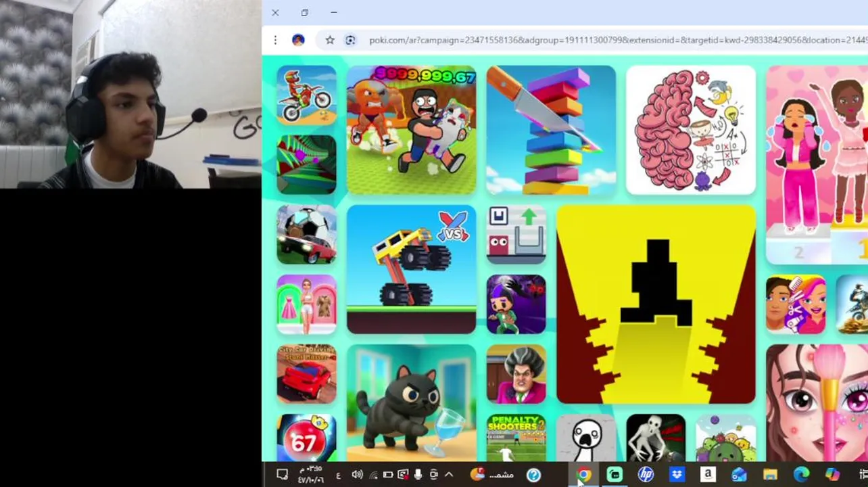868x487 pixels.
Task: Open City Car Driving Stunt Master game
Action: 306,374
